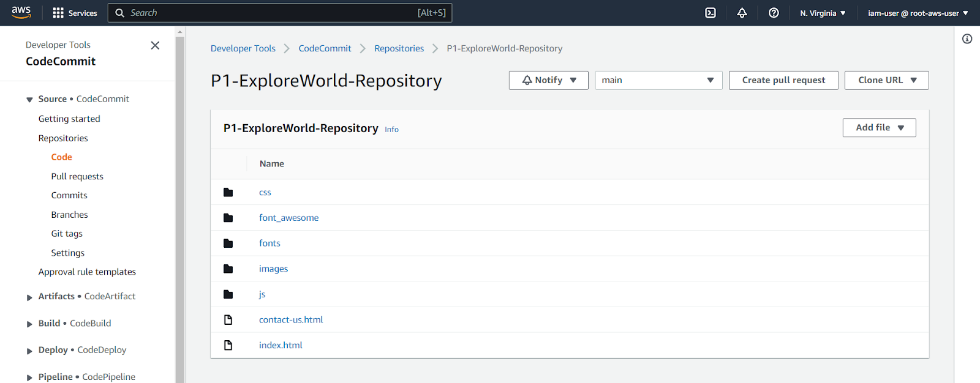Open Approval rule templates in sidebar
Screen dimensions: 980x383
tap(87, 272)
